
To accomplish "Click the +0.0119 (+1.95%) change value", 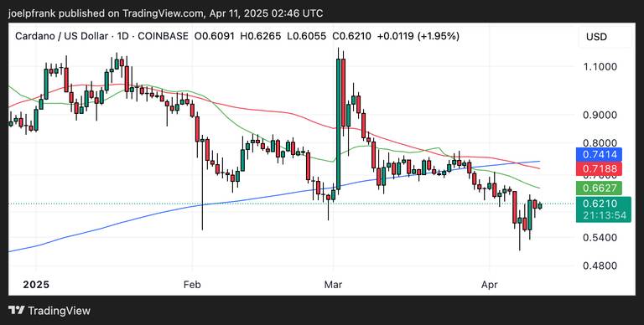I will [418, 36].
